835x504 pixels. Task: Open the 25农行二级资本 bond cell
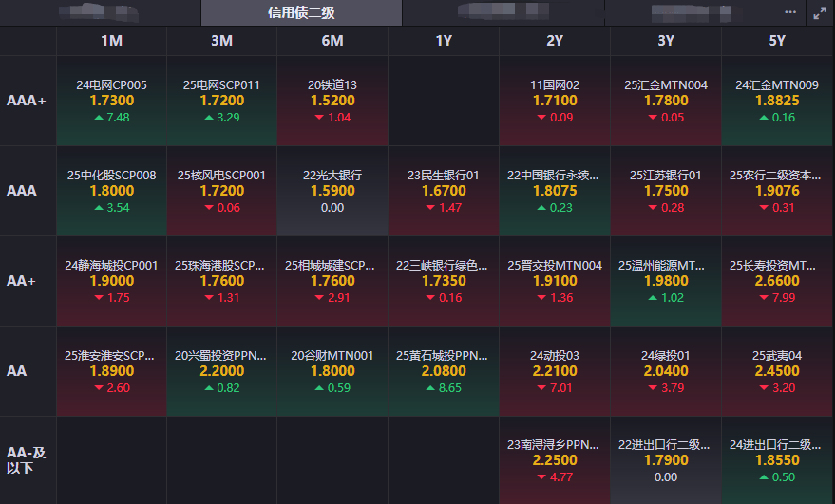[777, 191]
